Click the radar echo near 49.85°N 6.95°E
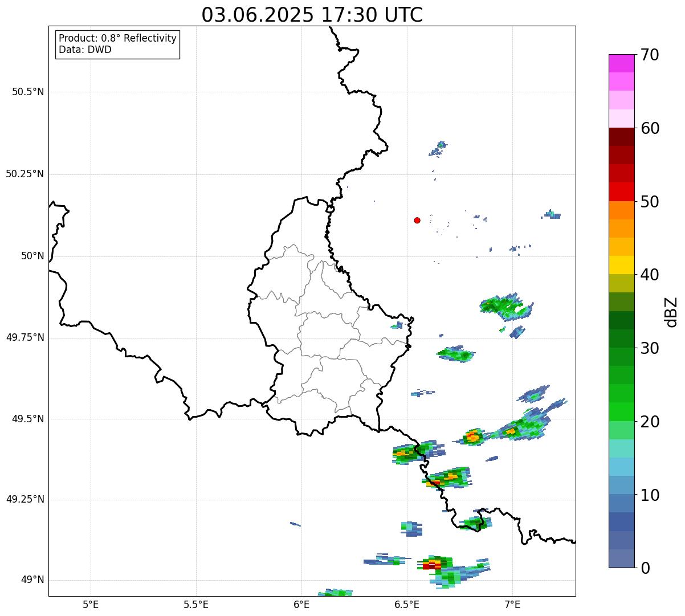This screenshot has height=616, width=685. [506, 307]
